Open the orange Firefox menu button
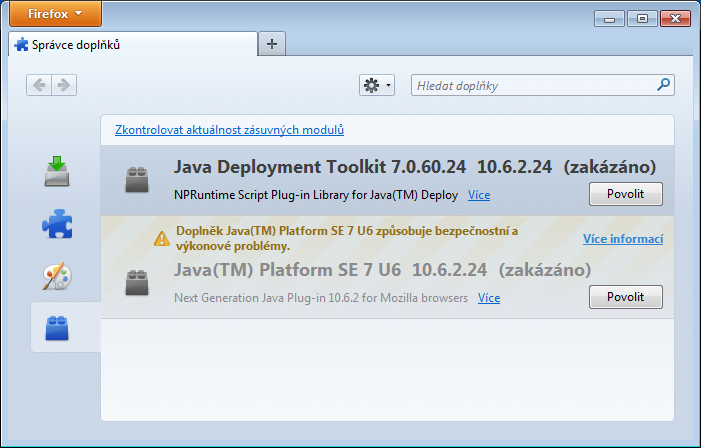This screenshot has height=448, width=701. 55,14
